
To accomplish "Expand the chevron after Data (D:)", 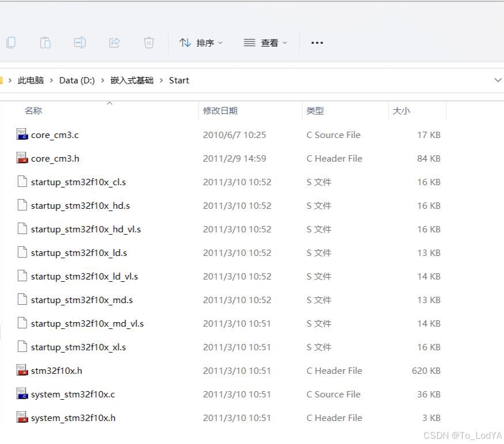I will click(x=102, y=81).
